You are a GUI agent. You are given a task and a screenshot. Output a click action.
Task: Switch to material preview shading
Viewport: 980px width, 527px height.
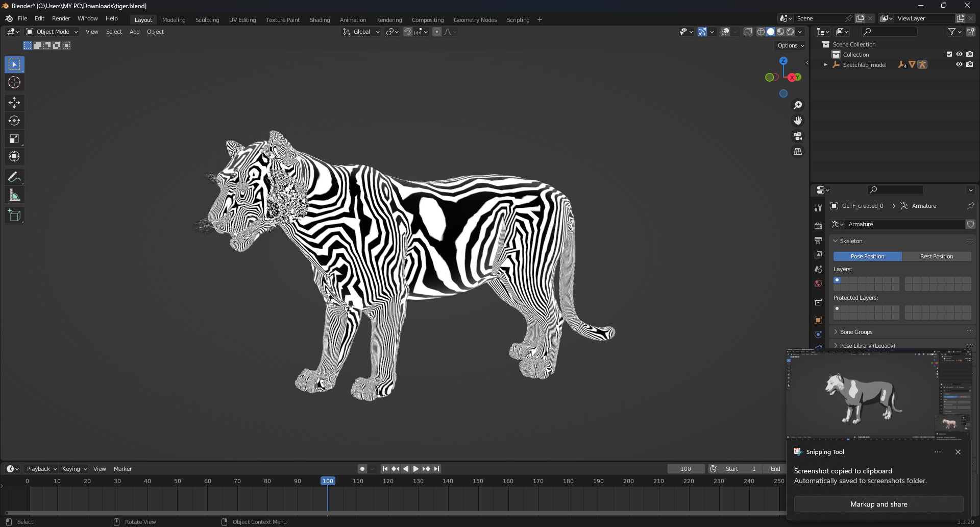pyautogui.click(x=780, y=32)
